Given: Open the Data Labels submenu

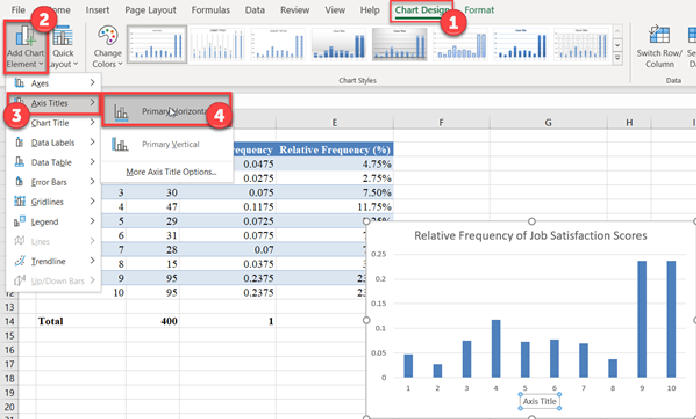Looking at the screenshot, I should tap(54, 142).
